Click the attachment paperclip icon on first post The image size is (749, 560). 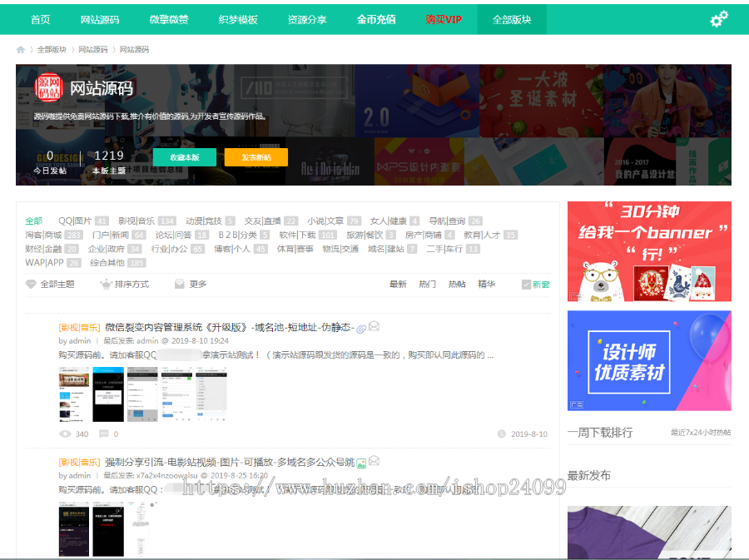pyautogui.click(x=361, y=328)
